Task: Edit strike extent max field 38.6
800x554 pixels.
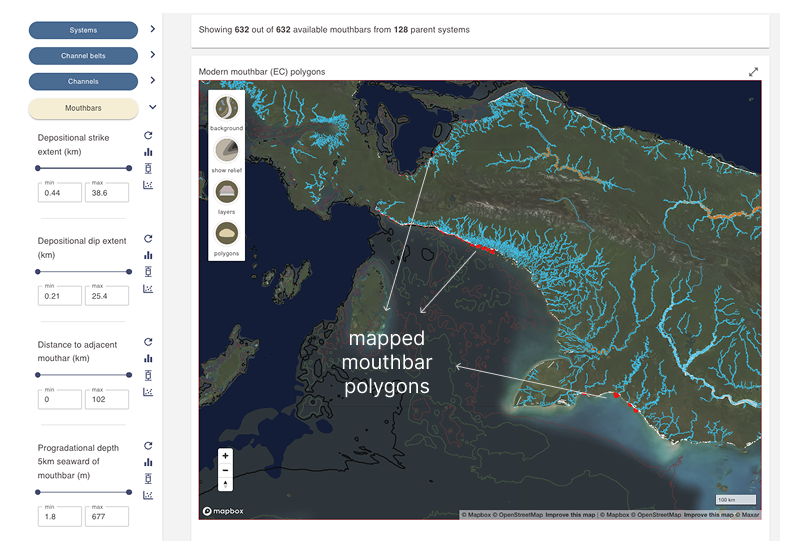Action: [107, 193]
